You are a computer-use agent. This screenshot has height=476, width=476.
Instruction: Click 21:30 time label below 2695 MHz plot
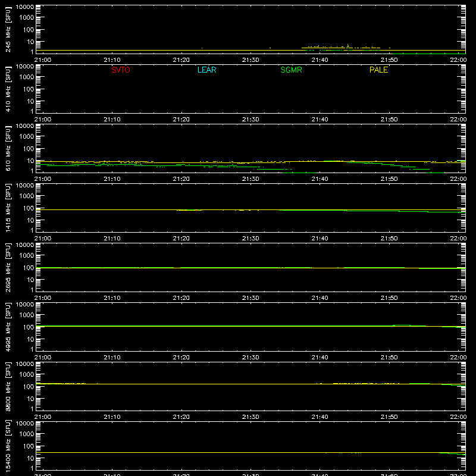(250, 298)
